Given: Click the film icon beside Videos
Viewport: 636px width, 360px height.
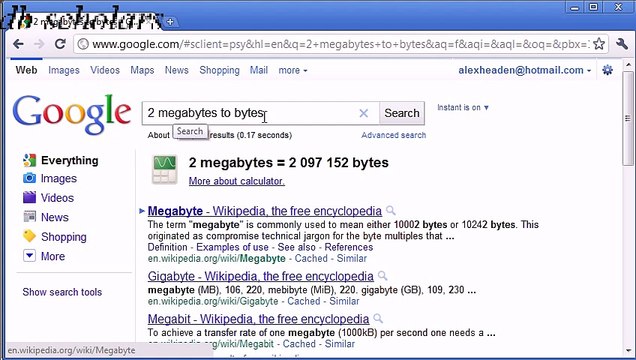Looking at the screenshot, I should 29,197.
